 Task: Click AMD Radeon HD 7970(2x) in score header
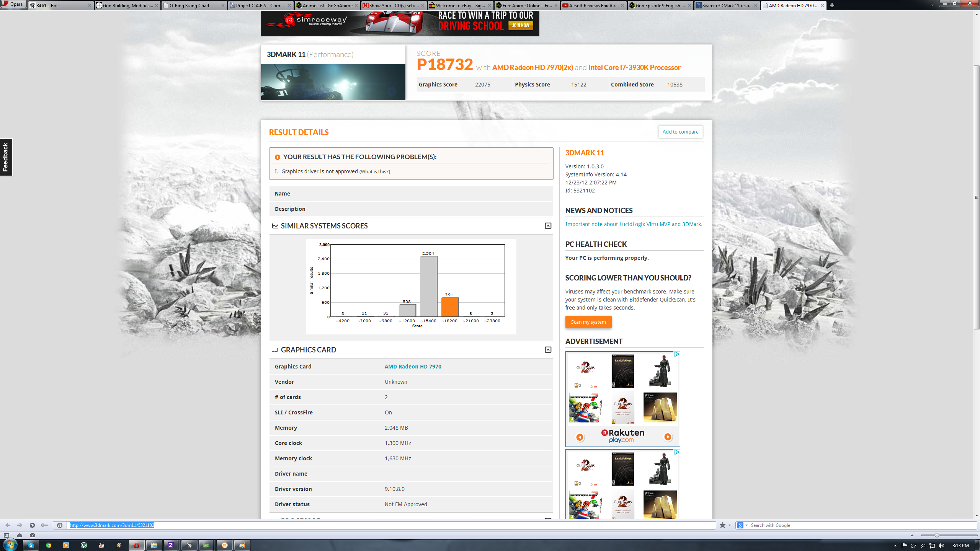pos(532,67)
